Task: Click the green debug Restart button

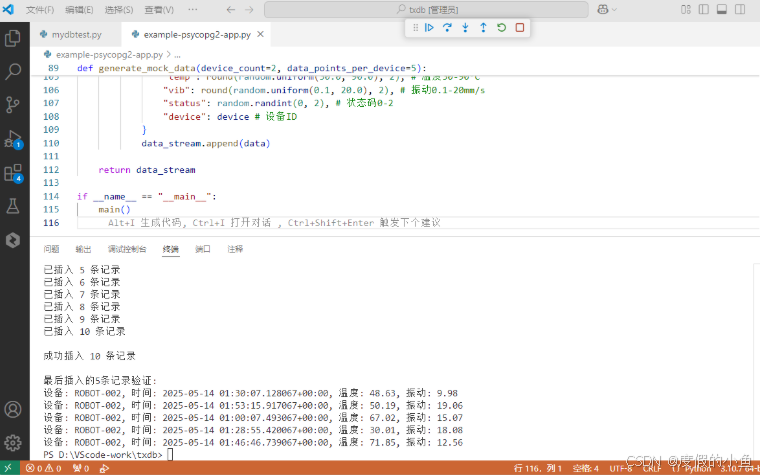Action: (x=501, y=28)
